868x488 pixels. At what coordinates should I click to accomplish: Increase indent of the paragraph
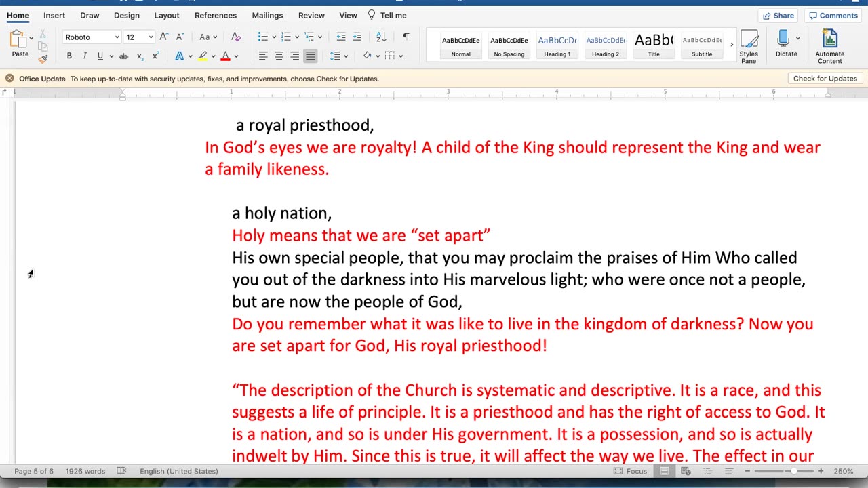click(357, 37)
